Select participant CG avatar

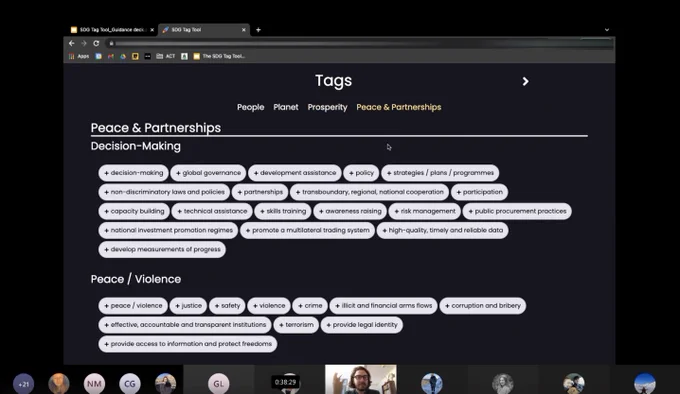coord(130,384)
